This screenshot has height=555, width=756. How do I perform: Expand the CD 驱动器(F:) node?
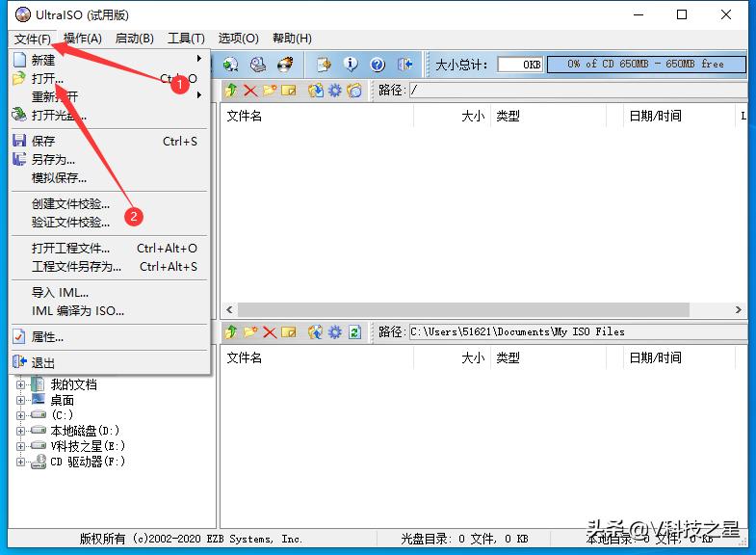21,462
